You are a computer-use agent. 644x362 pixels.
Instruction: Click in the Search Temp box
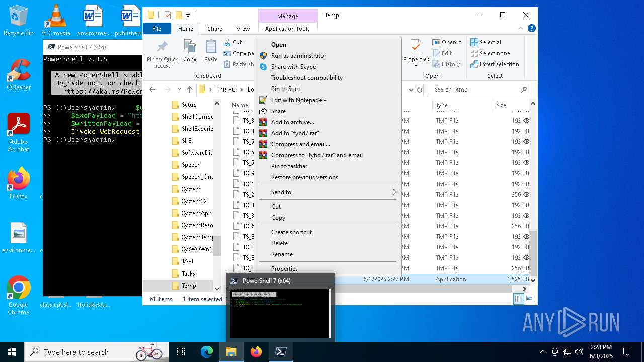click(x=480, y=89)
